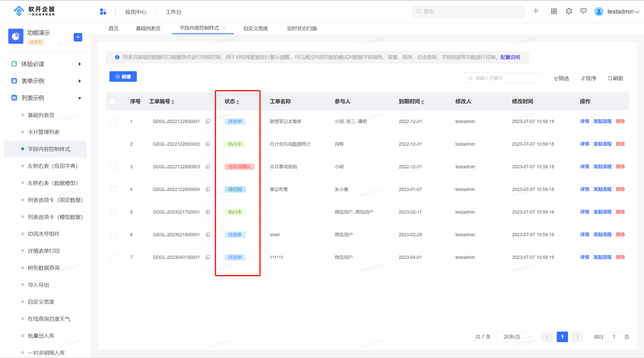Sort by 到期时间 using sort arrows
This screenshot has height=358, width=644.
point(423,102)
